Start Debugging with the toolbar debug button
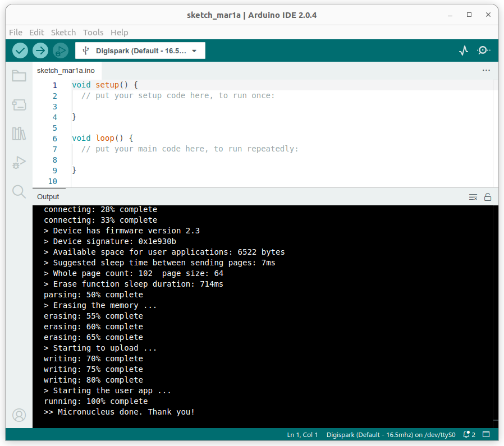The image size is (504, 446). 61,50
